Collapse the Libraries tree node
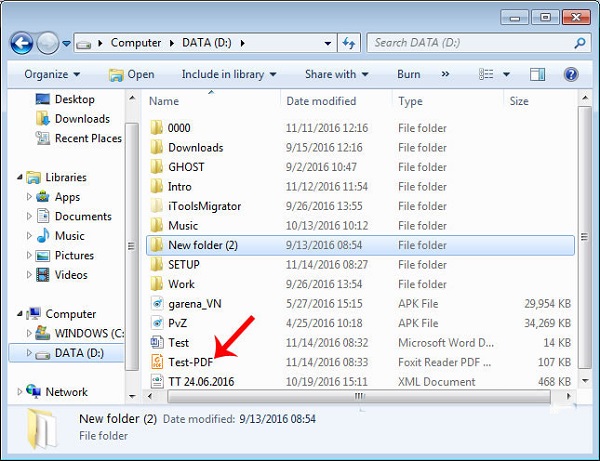 pyautogui.click(x=20, y=177)
